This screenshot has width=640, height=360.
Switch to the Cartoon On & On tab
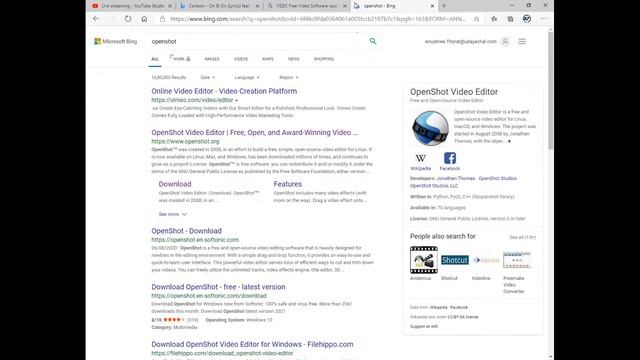pos(219,6)
